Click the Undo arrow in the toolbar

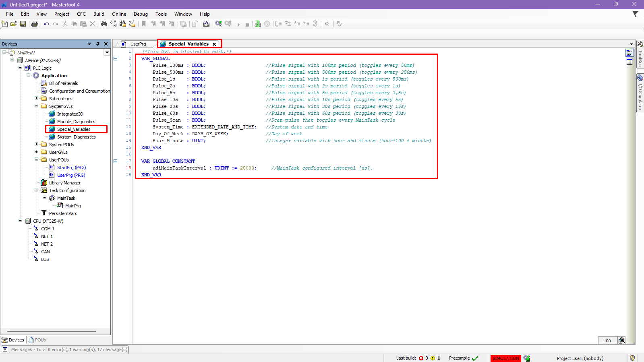[46, 24]
